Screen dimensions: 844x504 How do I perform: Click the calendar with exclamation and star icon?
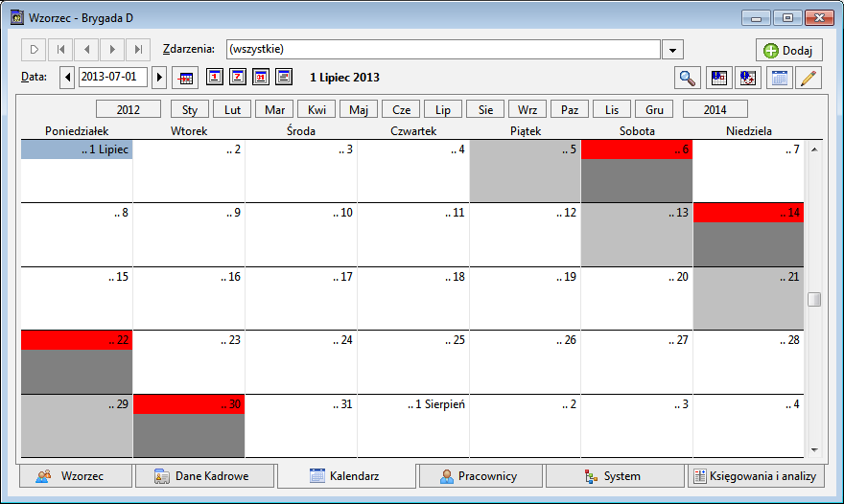[748, 78]
